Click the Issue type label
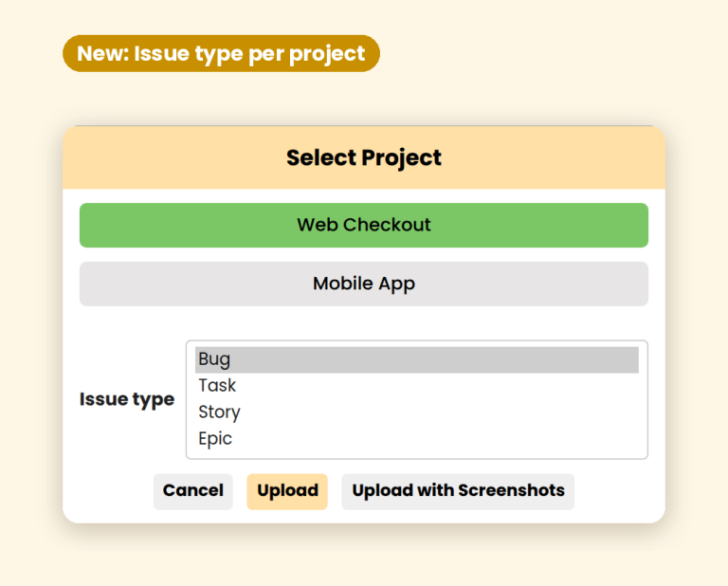Screen dimensions: 728x586 tap(127, 399)
